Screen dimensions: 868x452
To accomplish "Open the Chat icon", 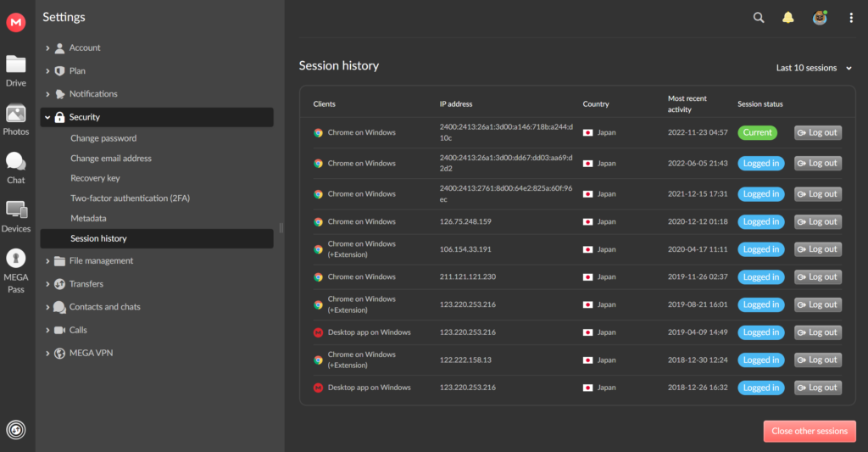I will point(16,167).
